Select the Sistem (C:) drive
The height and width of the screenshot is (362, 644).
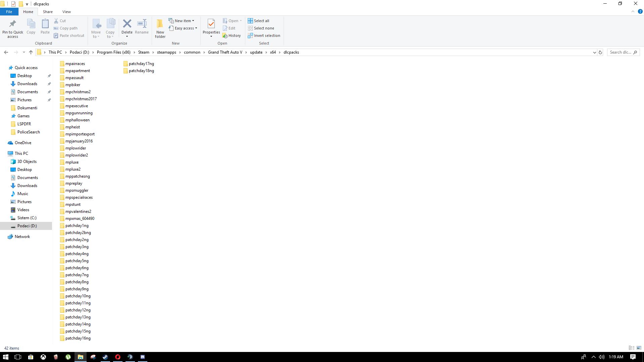click(27, 218)
